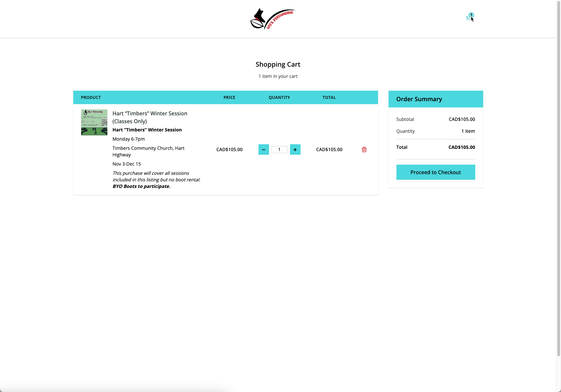The width and height of the screenshot is (561, 392).
Task: Click the Subtotal row in Order Summary
Action: tap(405, 119)
